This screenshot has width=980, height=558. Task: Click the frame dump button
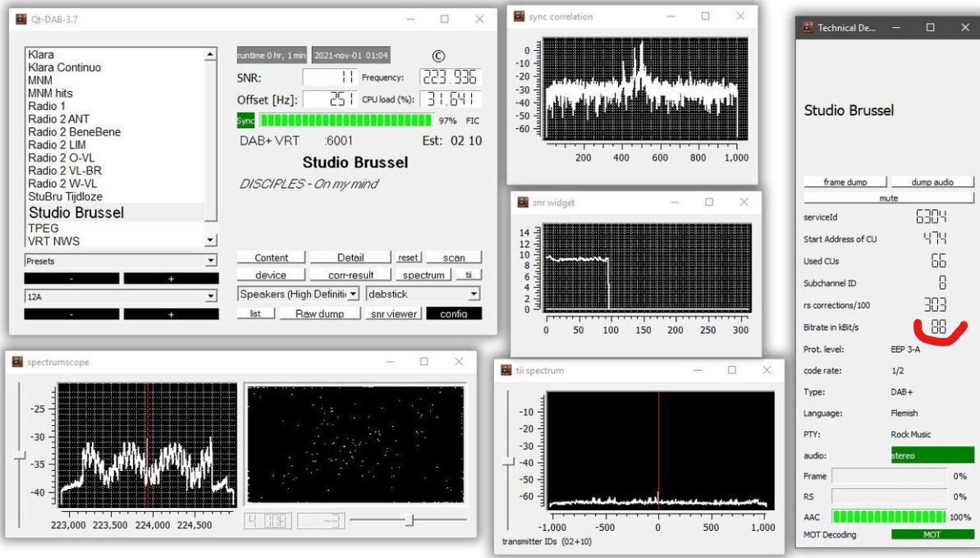[x=845, y=182]
